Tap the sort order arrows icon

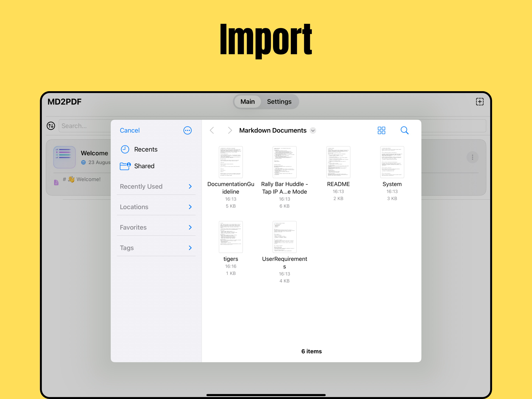click(x=51, y=126)
